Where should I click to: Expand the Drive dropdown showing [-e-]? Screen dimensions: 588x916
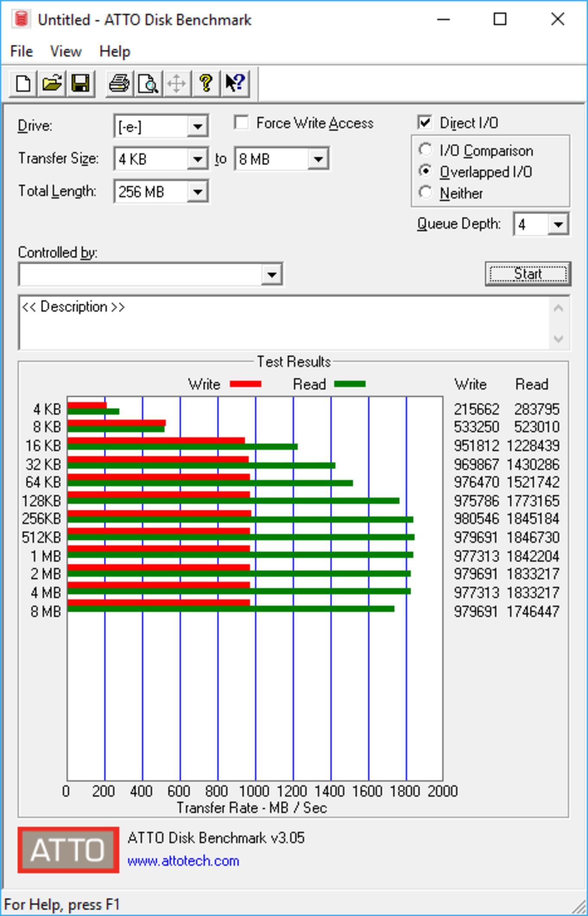pyautogui.click(x=198, y=126)
